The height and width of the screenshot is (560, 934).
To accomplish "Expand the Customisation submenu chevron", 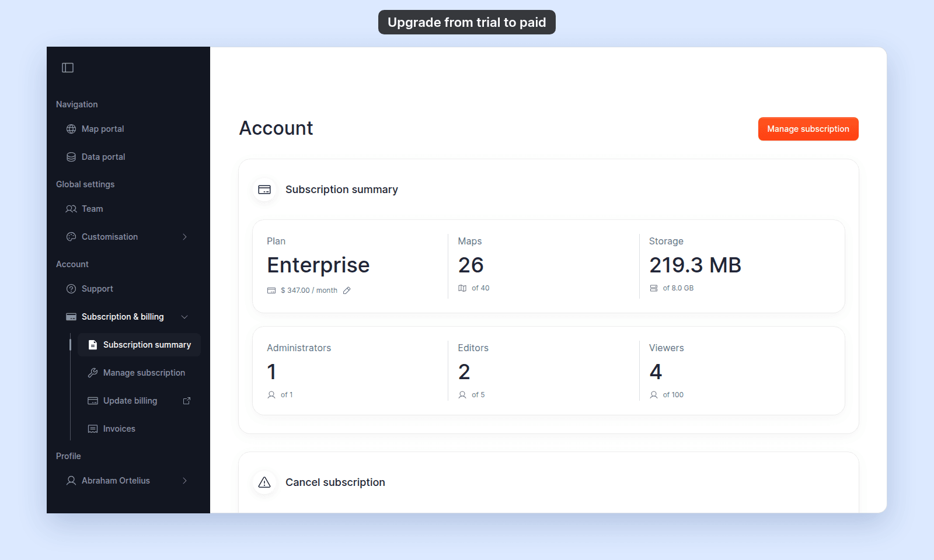I will point(184,237).
